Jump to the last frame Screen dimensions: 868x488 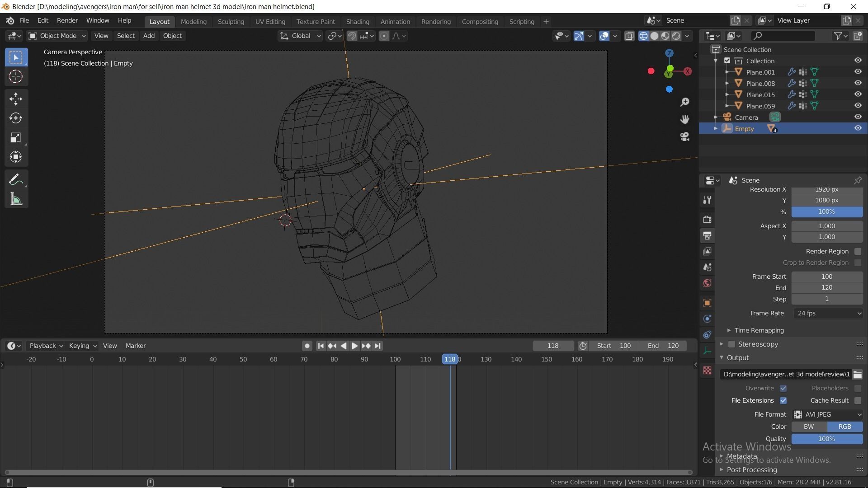[377, 346]
